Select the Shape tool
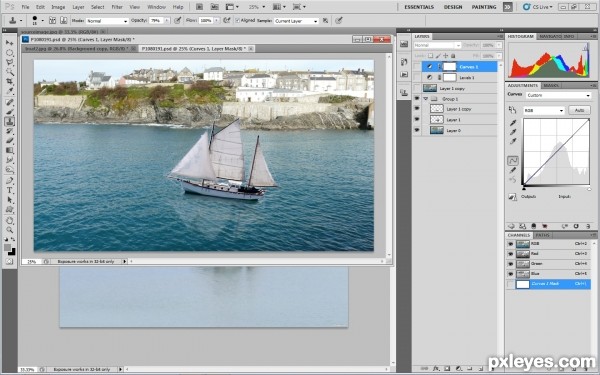 (9, 209)
